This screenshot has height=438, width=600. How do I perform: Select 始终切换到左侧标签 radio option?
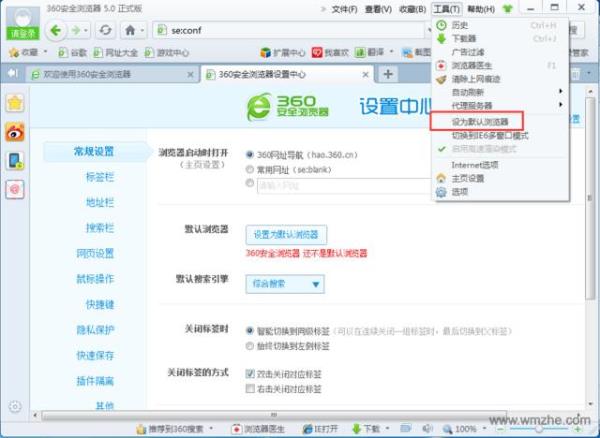coord(249,346)
